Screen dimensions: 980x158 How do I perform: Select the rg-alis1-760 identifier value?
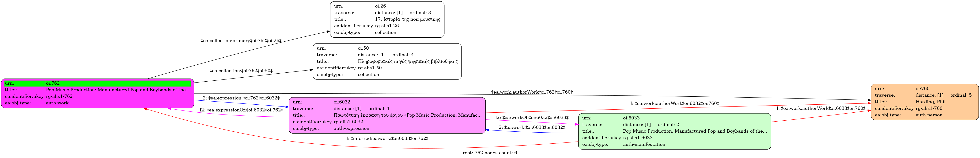(x=929, y=108)
